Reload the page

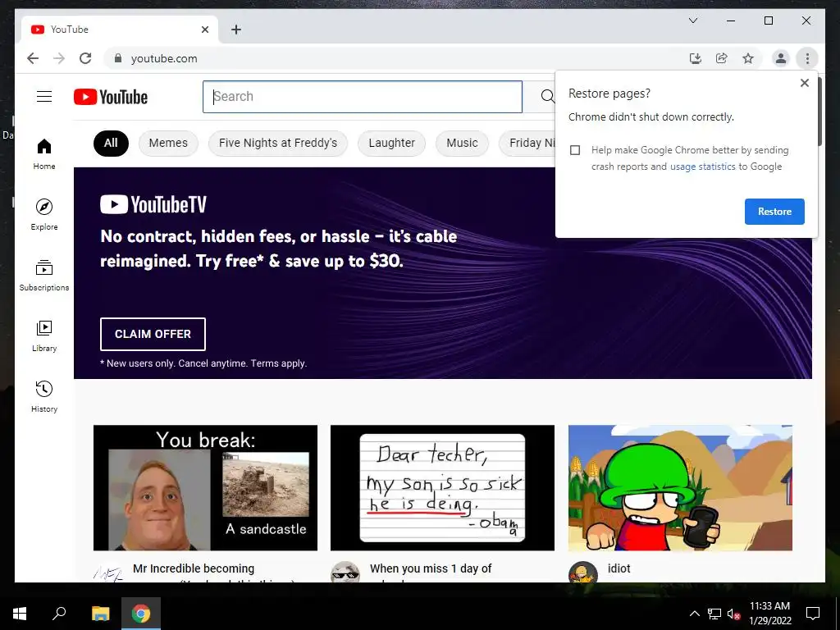click(85, 58)
